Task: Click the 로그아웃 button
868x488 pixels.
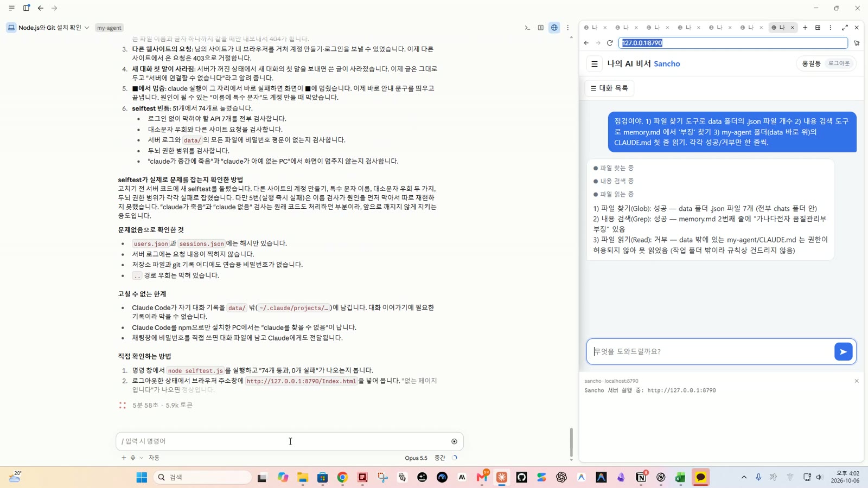Action: pyautogui.click(x=839, y=63)
